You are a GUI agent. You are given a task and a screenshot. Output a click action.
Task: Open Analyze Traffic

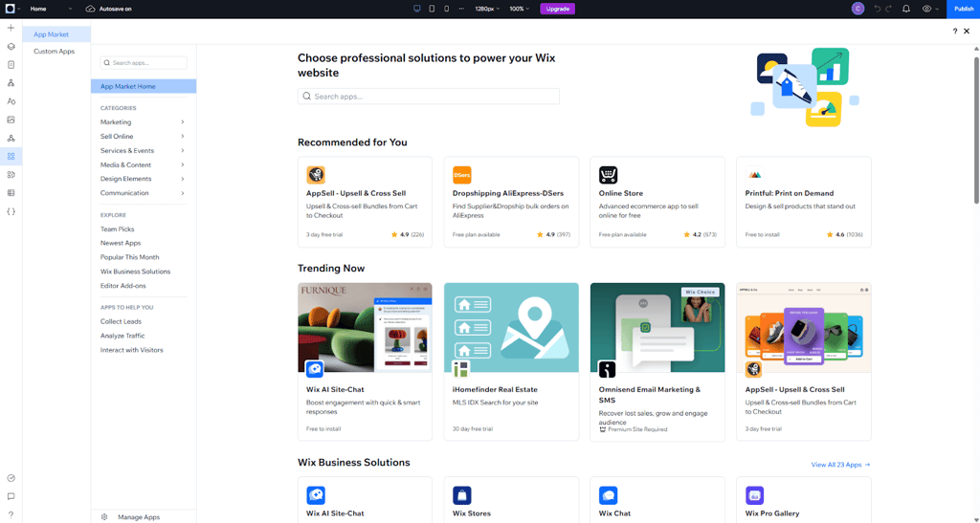point(122,336)
